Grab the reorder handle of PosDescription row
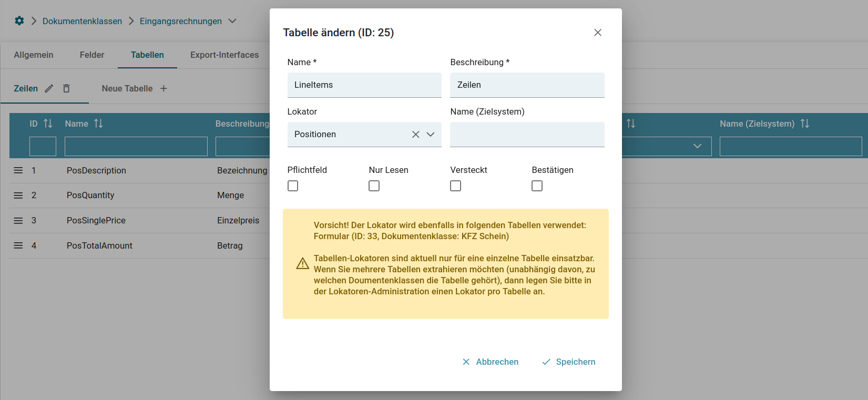Screen dimensions: 868x400 (18, 170)
